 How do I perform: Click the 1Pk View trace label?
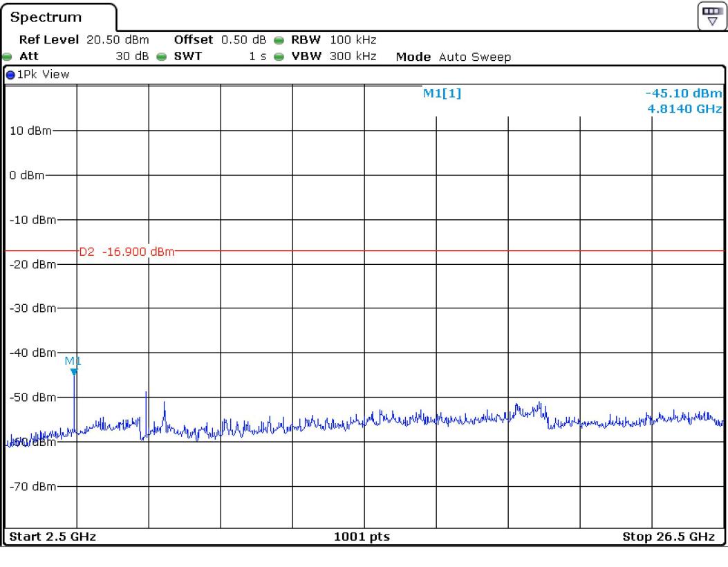[x=43, y=74]
